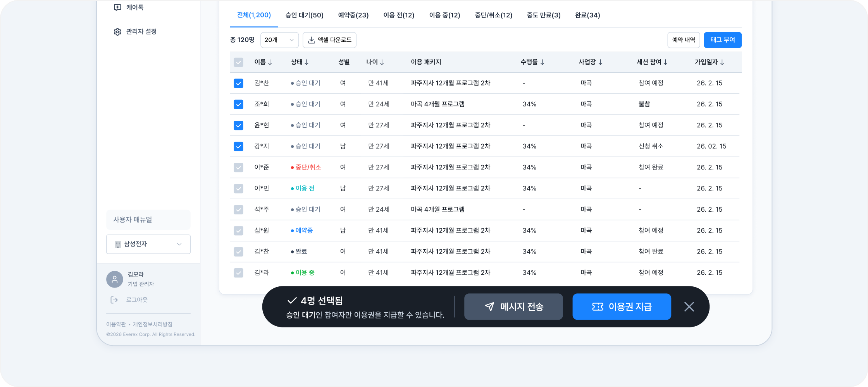
Task: Sort by 수행률 column arrow
Action: click(x=542, y=62)
